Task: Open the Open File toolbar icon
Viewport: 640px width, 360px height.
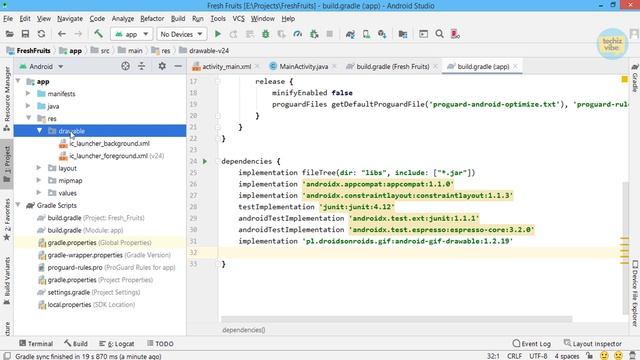Action: [9, 34]
